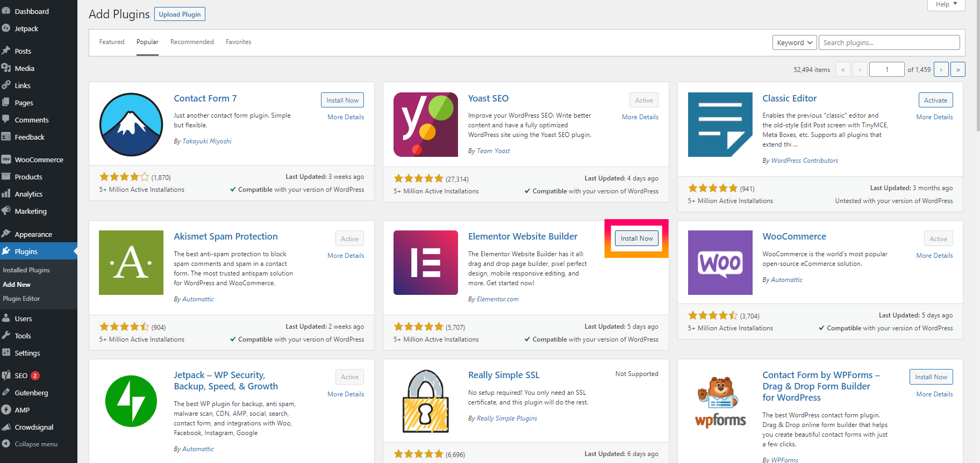The width and height of the screenshot is (980, 463).
Task: Open the AMP lightning icon
Action: pyautogui.click(x=6, y=409)
